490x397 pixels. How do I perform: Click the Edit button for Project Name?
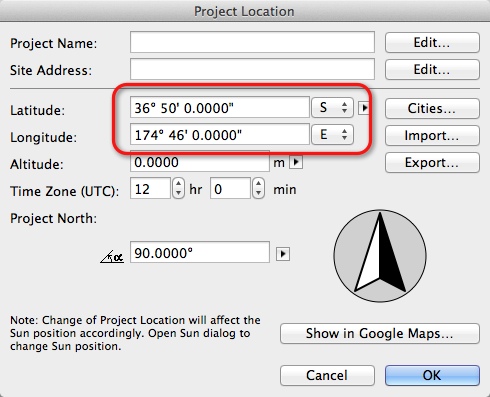[x=432, y=43]
